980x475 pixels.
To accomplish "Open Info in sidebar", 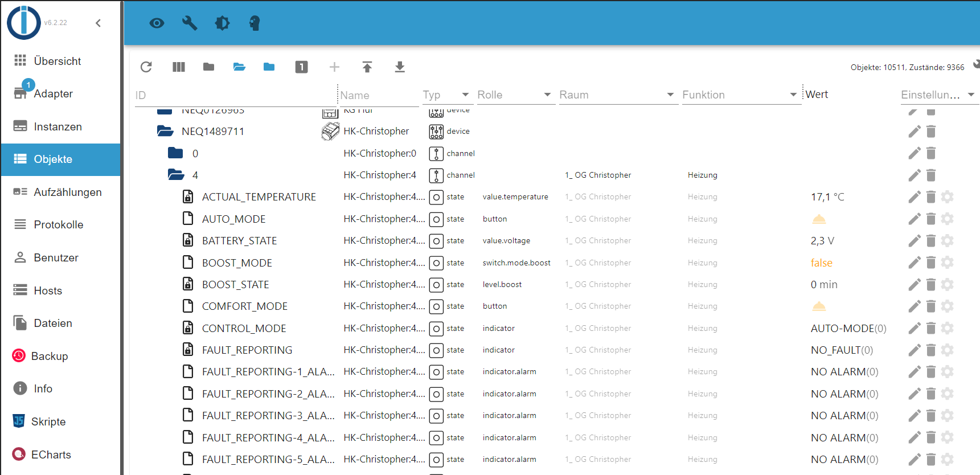I will coord(60,388).
